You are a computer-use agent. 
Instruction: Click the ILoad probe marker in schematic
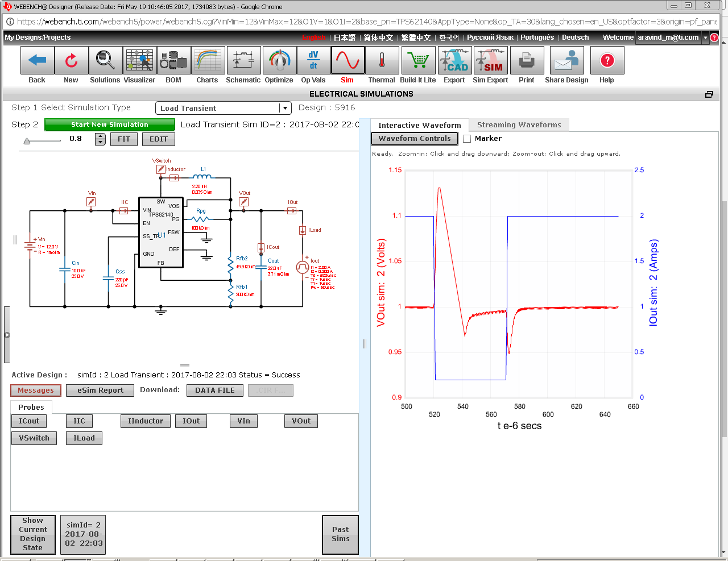[x=303, y=230]
